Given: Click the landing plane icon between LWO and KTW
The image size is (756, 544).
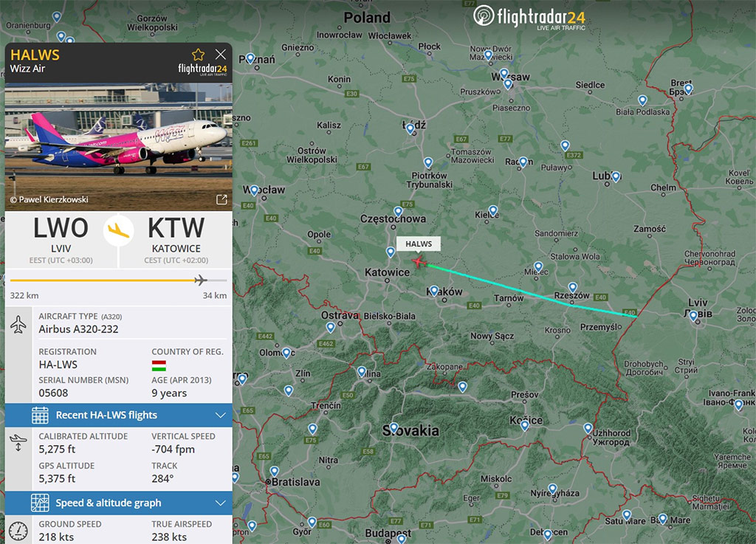Looking at the screenshot, I should pyautogui.click(x=118, y=230).
